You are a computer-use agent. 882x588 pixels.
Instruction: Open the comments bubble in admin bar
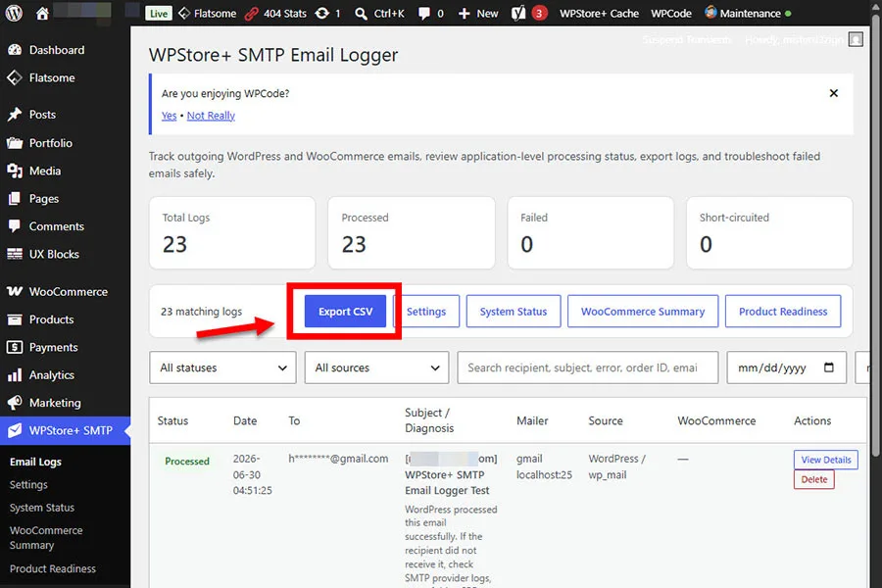coord(431,14)
